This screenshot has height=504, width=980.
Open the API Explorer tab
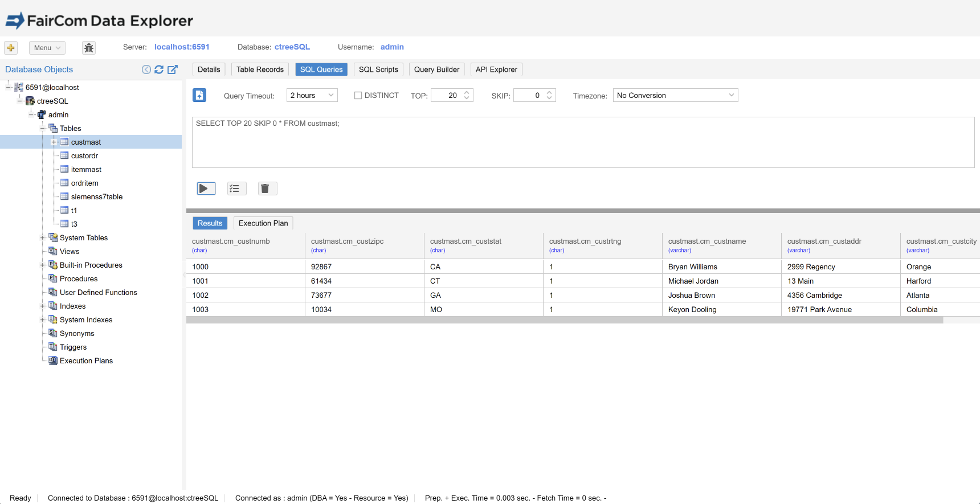pos(496,69)
